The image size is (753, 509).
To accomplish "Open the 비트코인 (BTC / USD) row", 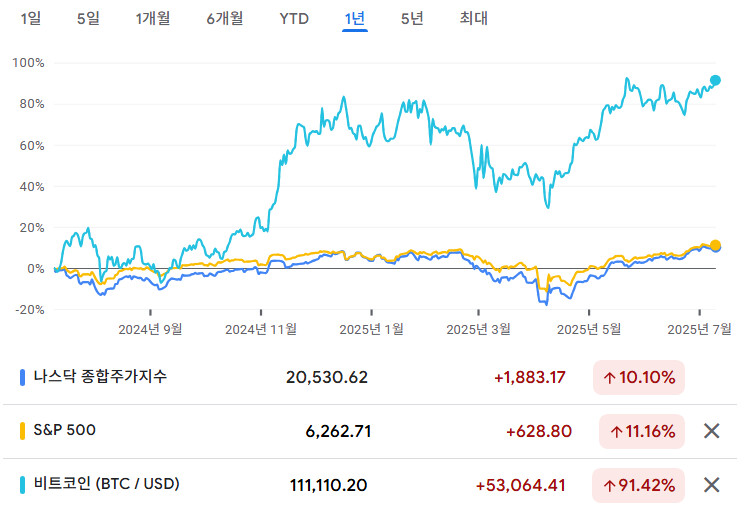I will pos(370,485).
